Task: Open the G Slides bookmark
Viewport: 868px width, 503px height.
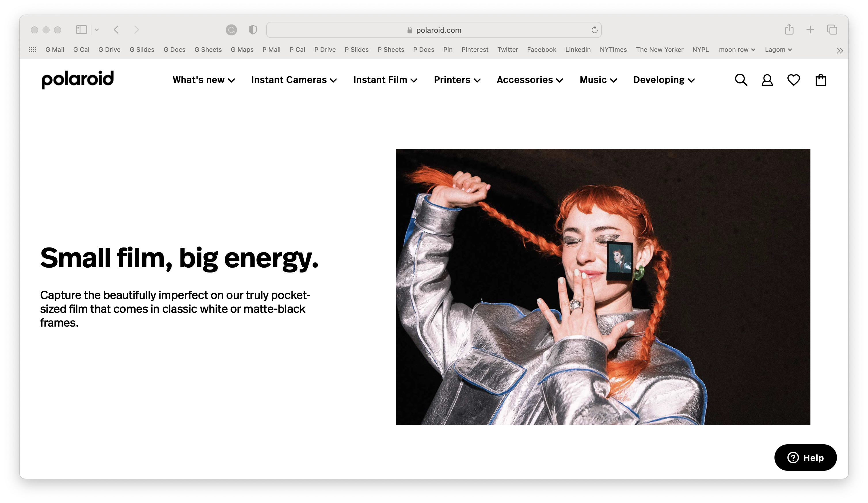Action: tap(142, 49)
